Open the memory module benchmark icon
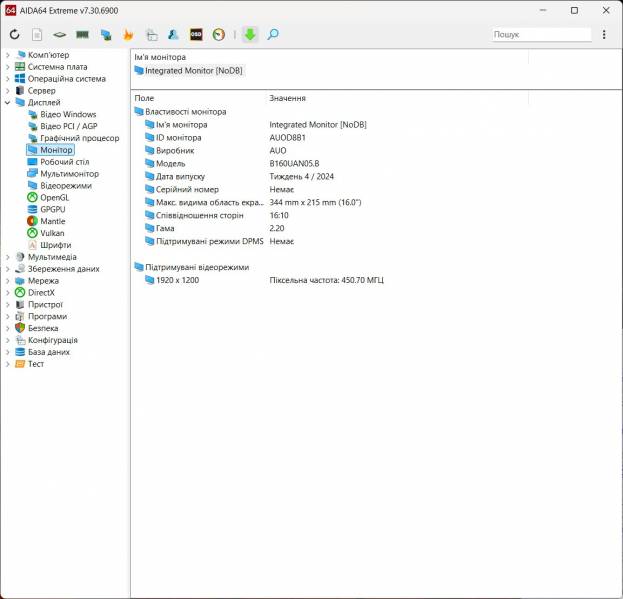The image size is (623, 599). click(82, 35)
